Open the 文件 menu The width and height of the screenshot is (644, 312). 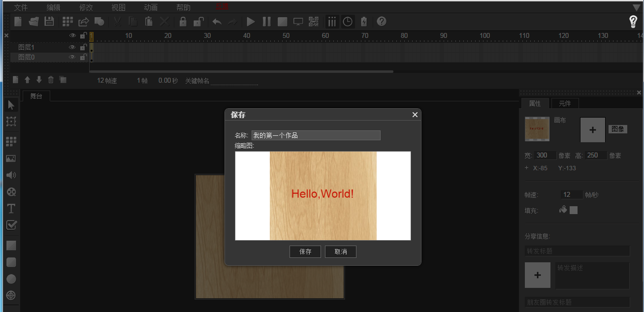[x=21, y=7]
